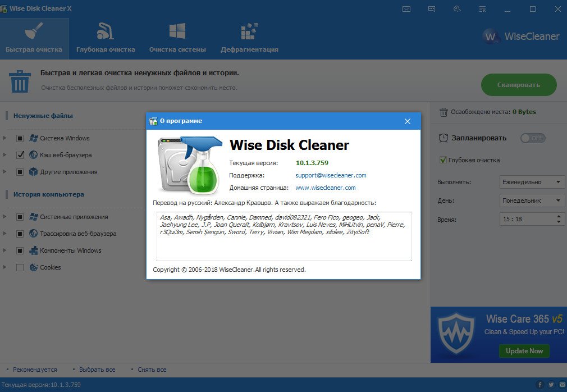Viewport: 567px width, 392px height.
Task: Uncheck the Глубокая очистка schedule checkbox
Action: pyautogui.click(x=442, y=160)
